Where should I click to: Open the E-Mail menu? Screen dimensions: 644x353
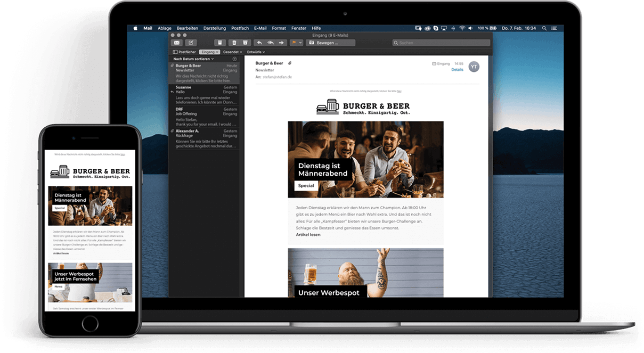(260, 28)
